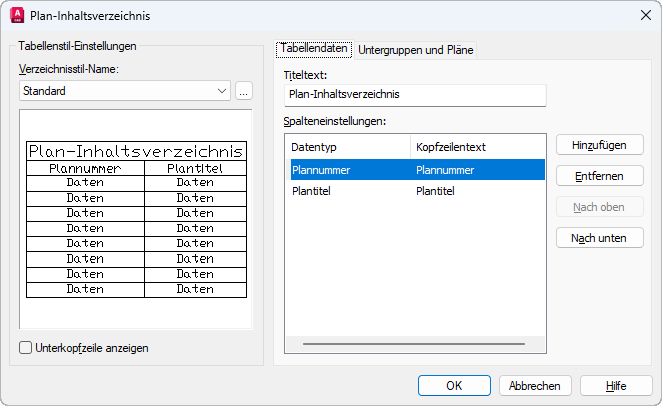The height and width of the screenshot is (406, 662).
Task: Click the Nach unten button
Action: [x=600, y=238]
